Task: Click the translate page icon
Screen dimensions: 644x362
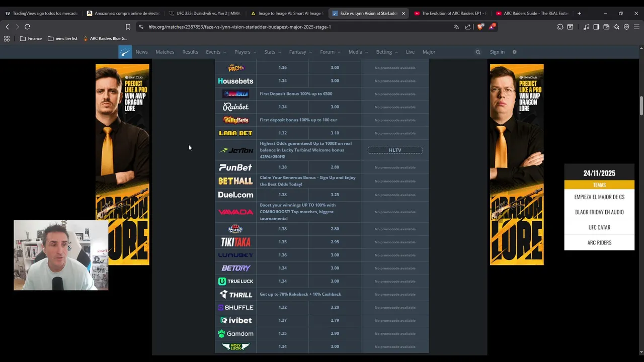Action: click(x=456, y=27)
